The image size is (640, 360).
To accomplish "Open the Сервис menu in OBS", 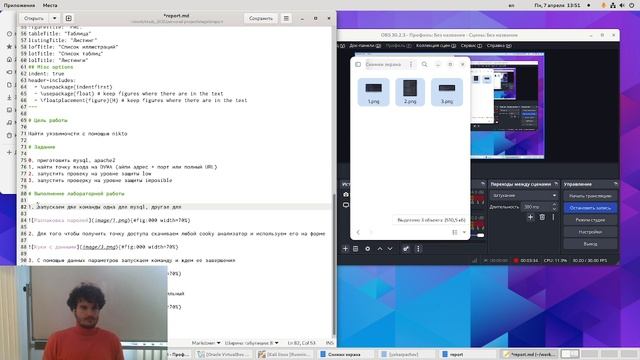I will click(471, 46).
